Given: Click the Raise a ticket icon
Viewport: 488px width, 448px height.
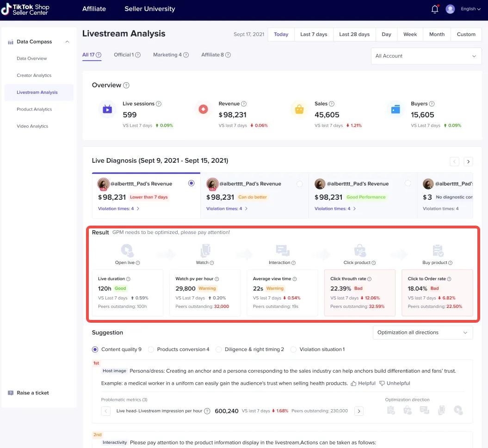Looking at the screenshot, I should [11, 393].
